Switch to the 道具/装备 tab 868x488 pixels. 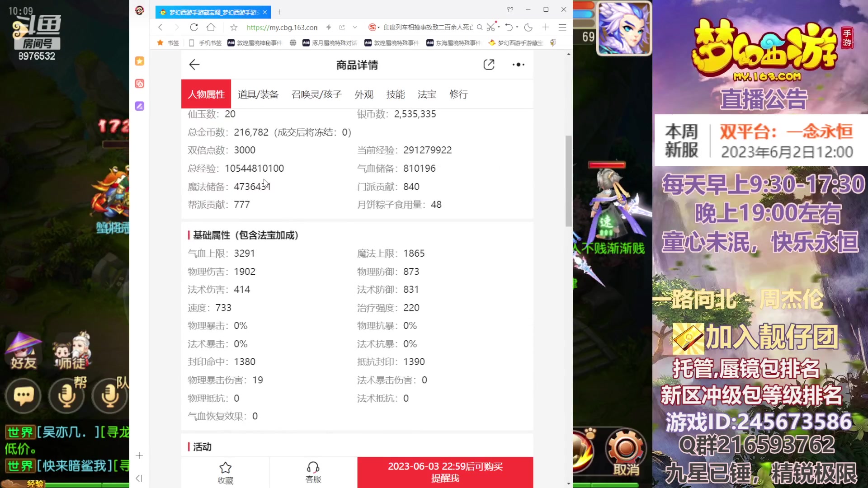[x=258, y=94]
